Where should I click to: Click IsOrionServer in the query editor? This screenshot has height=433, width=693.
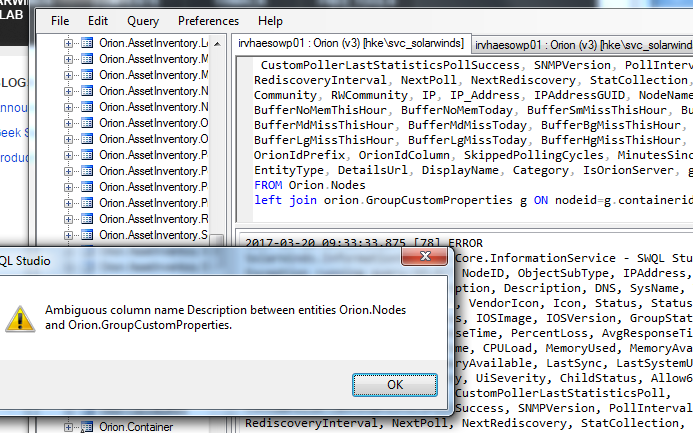pos(628,170)
